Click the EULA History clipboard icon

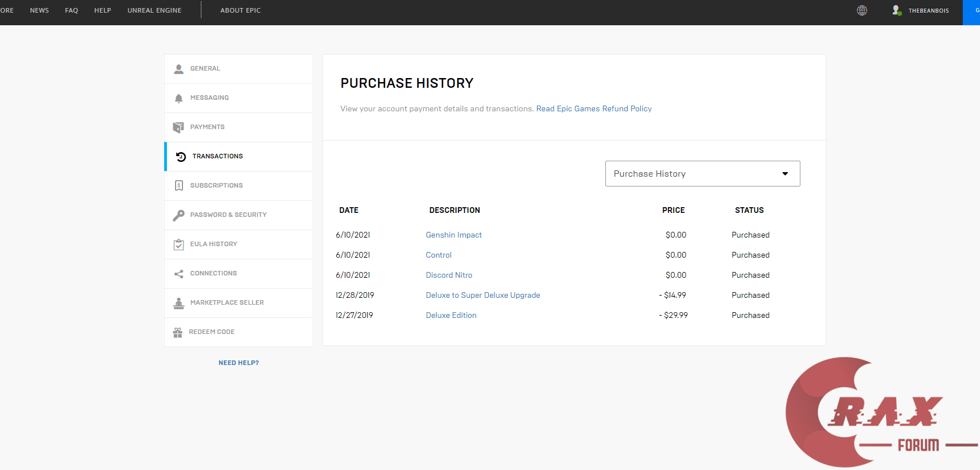coord(179,244)
